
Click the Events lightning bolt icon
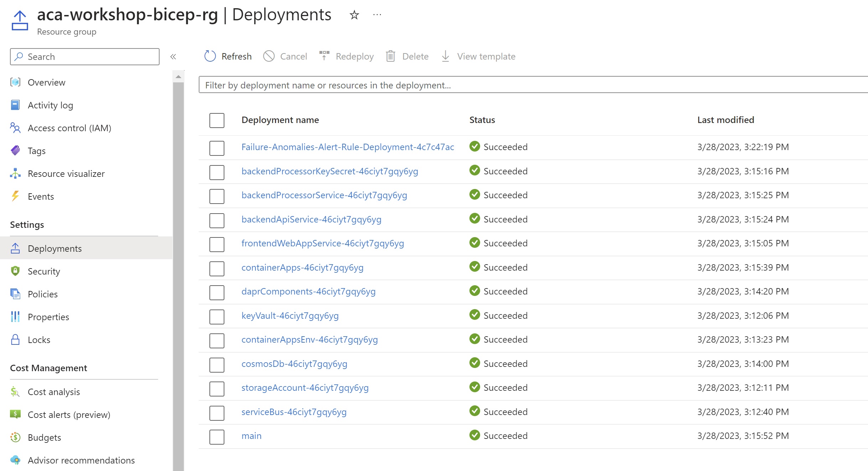click(15, 196)
